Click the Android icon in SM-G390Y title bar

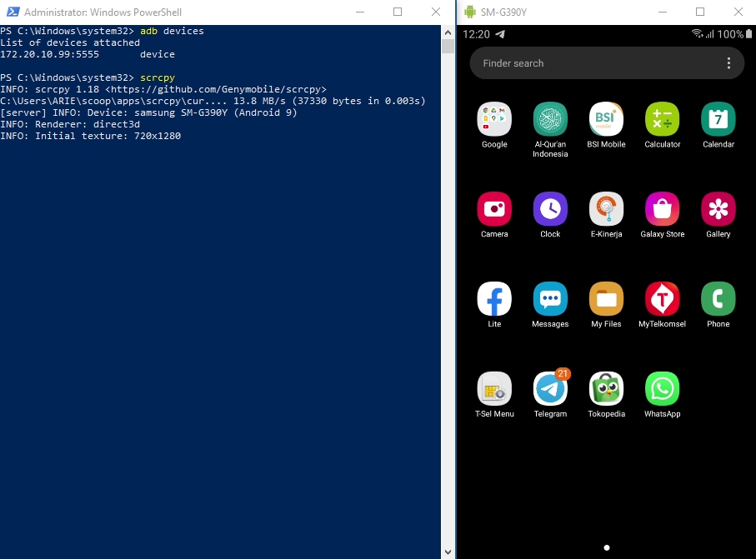(469, 12)
